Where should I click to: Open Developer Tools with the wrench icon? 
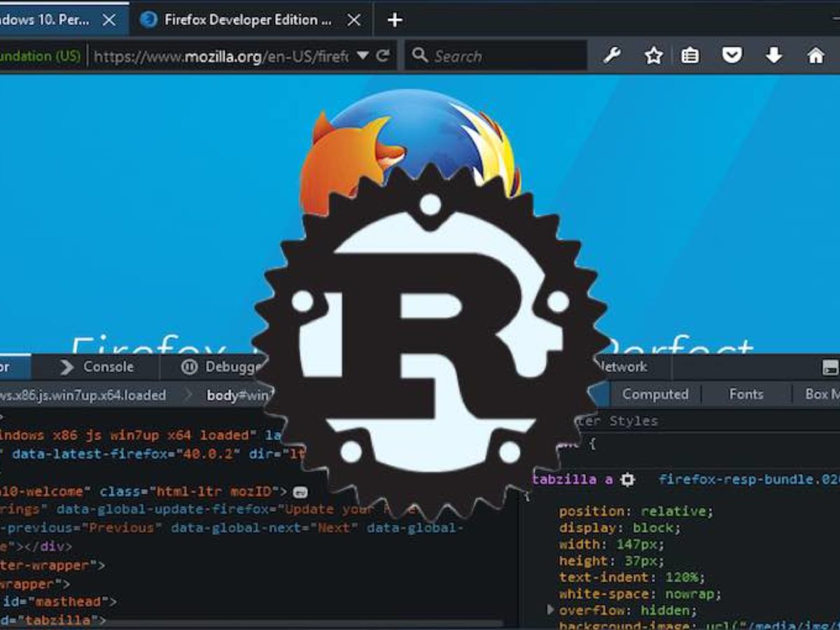(x=612, y=56)
